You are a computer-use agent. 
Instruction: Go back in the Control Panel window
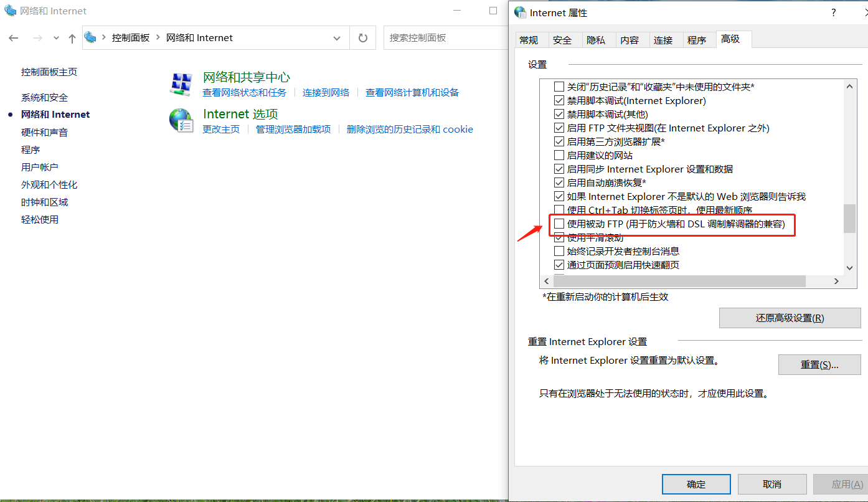click(x=14, y=38)
